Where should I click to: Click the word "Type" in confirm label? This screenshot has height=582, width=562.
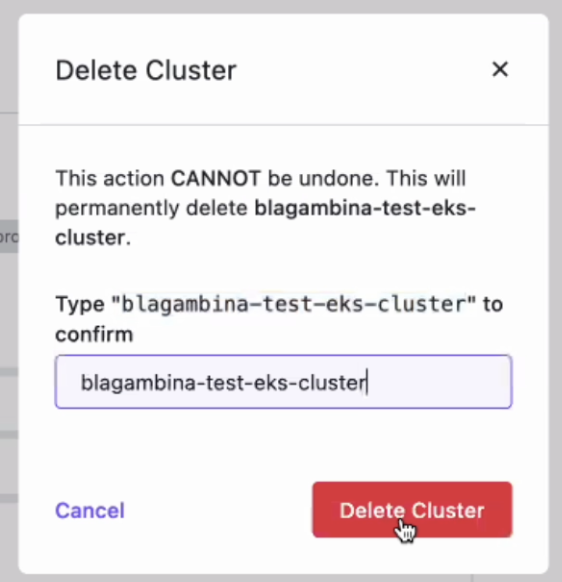(x=80, y=305)
